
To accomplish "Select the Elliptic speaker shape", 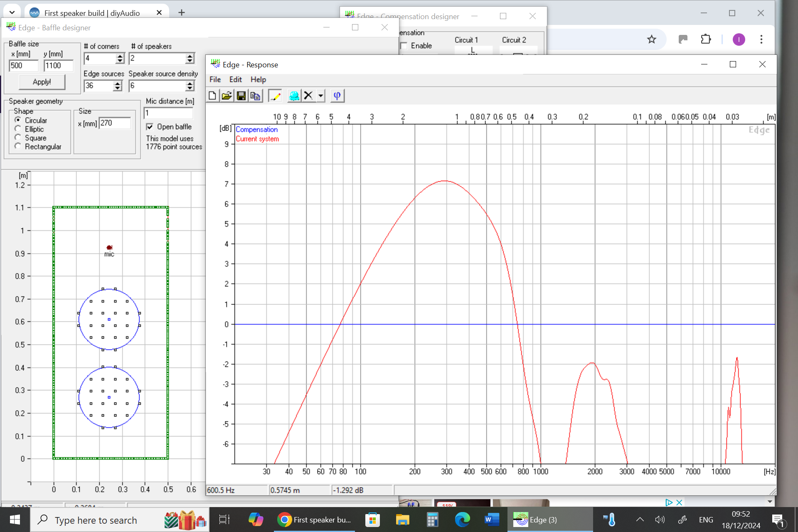I will pos(18,128).
